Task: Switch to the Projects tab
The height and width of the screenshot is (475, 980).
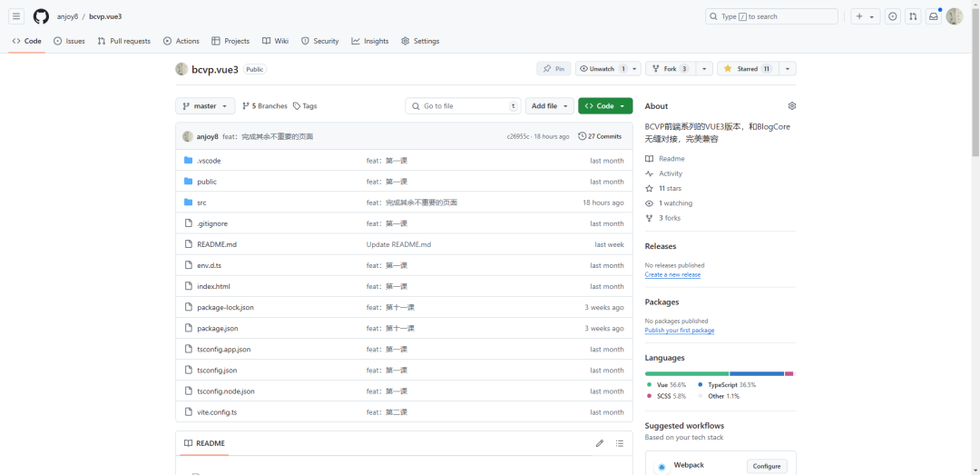Action: [230, 41]
